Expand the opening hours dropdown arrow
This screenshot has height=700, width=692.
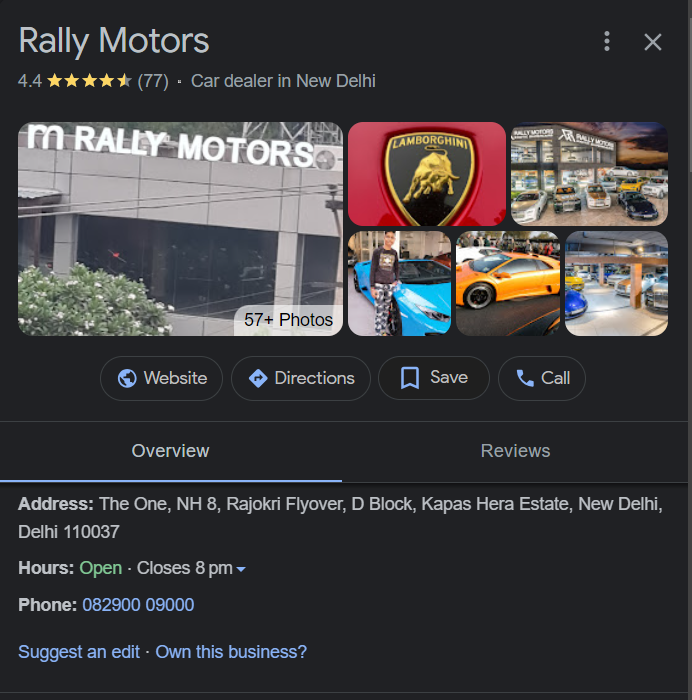tap(241, 569)
